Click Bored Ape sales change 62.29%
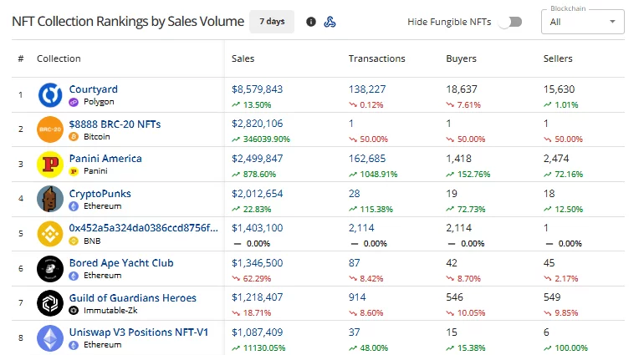Image resolution: width=644 pixels, height=355 pixels. (257, 279)
